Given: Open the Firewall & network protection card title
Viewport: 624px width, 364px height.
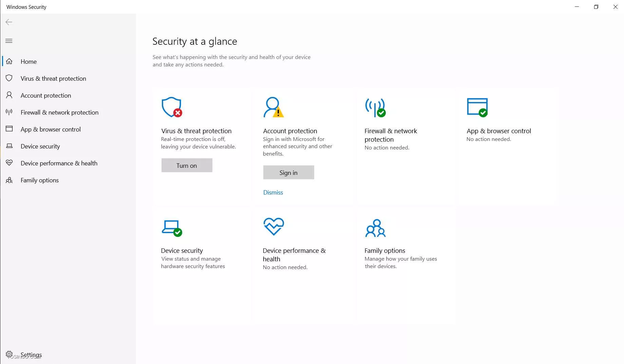Looking at the screenshot, I should (x=391, y=135).
